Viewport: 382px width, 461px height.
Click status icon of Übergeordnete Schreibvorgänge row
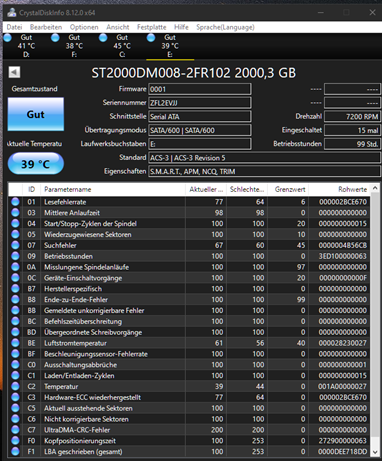(15, 332)
